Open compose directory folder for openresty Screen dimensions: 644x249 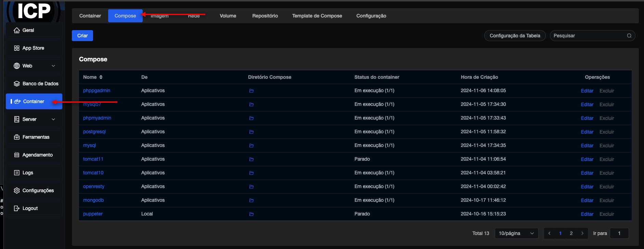[x=251, y=187]
